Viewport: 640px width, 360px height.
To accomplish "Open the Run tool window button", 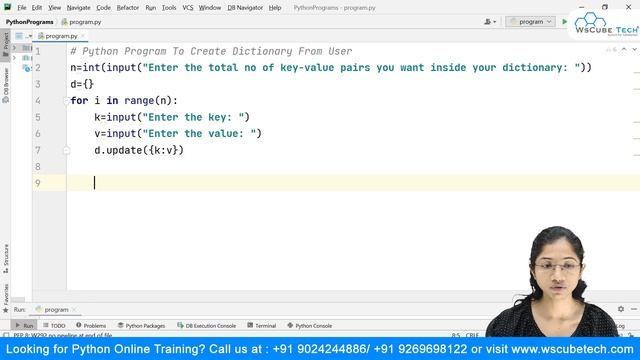I will [24, 326].
